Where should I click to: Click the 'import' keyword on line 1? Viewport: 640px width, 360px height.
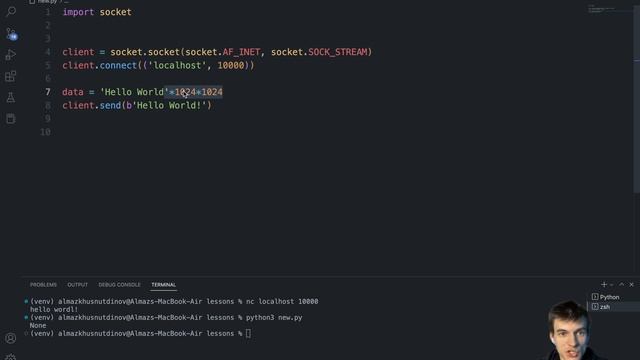(x=78, y=12)
